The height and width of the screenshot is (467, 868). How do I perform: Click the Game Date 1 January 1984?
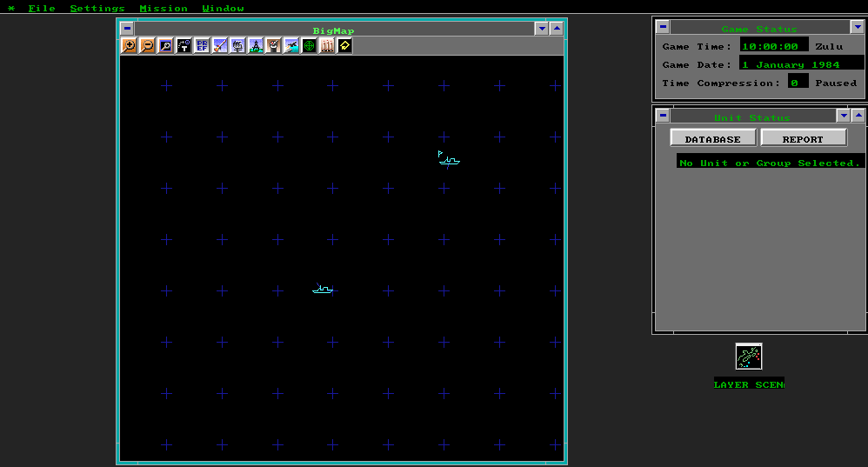pos(802,63)
